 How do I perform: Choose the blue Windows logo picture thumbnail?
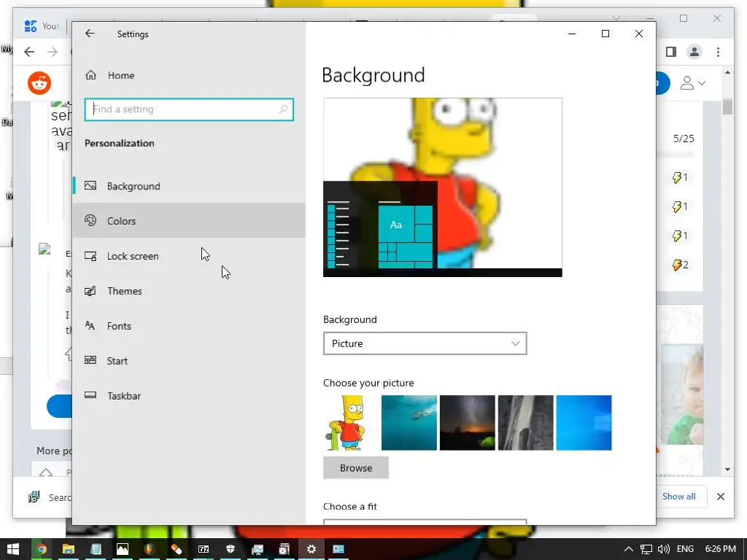pyautogui.click(x=584, y=423)
